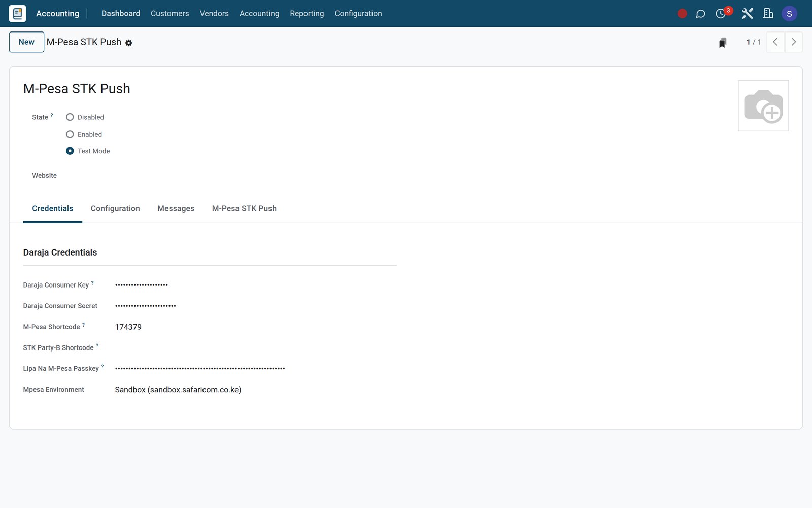Click the gear icon beside M-Pesa STK Push
Viewport: 812px width, 508px height.
click(129, 43)
